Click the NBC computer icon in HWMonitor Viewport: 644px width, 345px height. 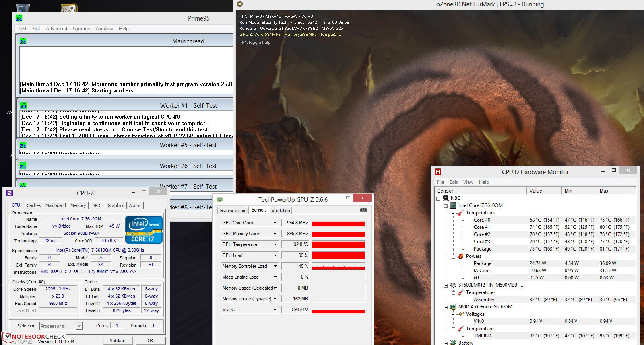pos(446,198)
